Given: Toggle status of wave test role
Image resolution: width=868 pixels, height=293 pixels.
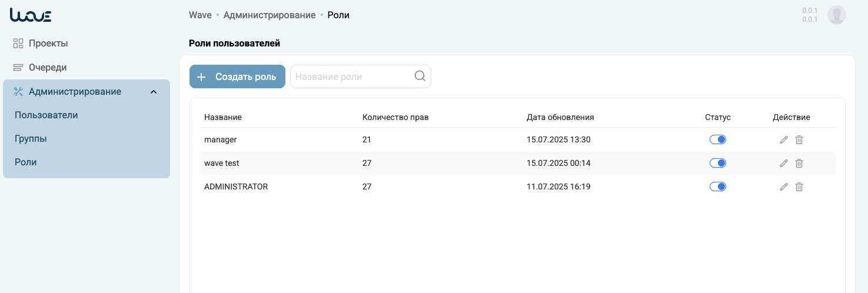Looking at the screenshot, I should 717,163.
